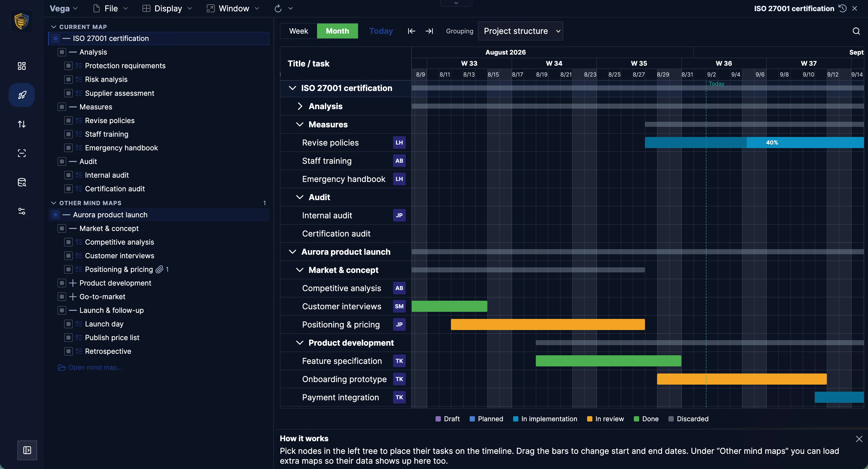Open the File menu
868x469 pixels.
(111, 8)
